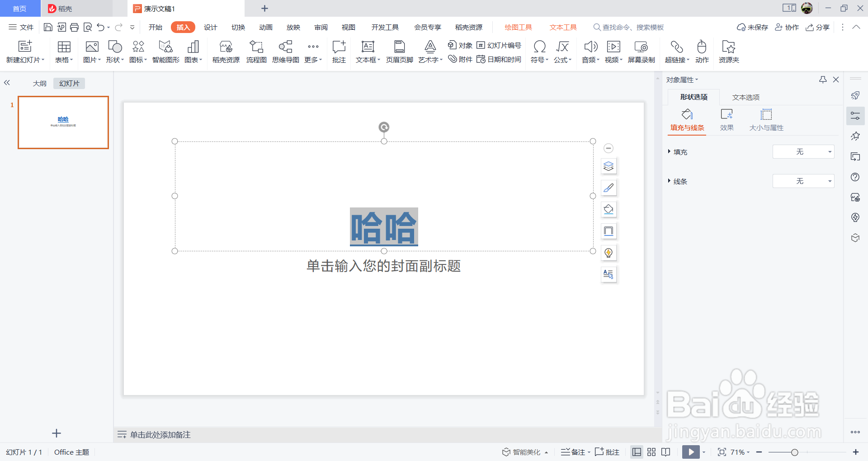Open the 艺术字 WordArt tool
This screenshot has height=461, width=868.
point(429,51)
